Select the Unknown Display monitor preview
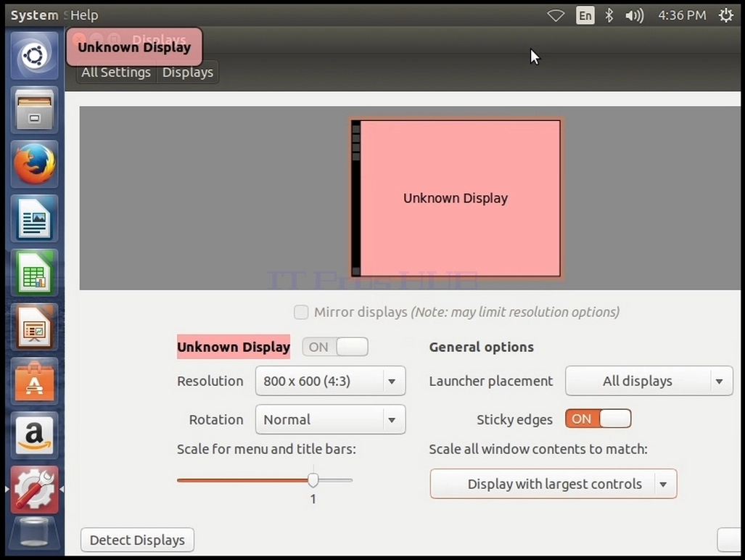The width and height of the screenshot is (745, 560). [456, 198]
